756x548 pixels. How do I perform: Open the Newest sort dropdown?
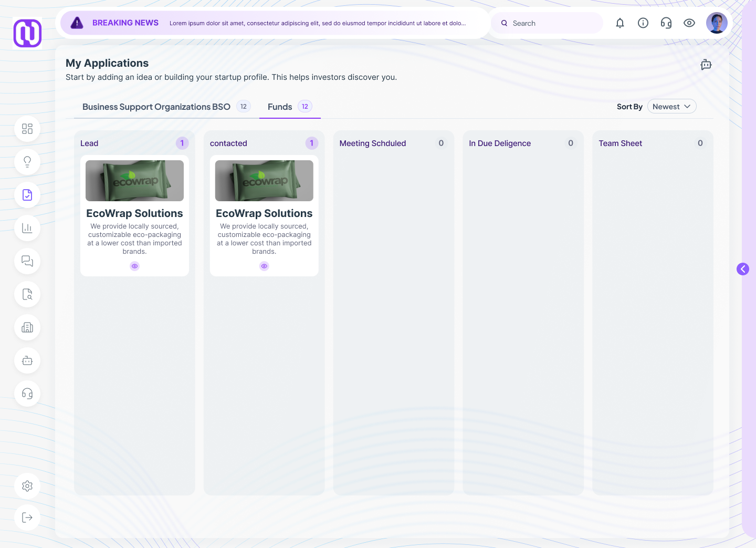coord(672,106)
